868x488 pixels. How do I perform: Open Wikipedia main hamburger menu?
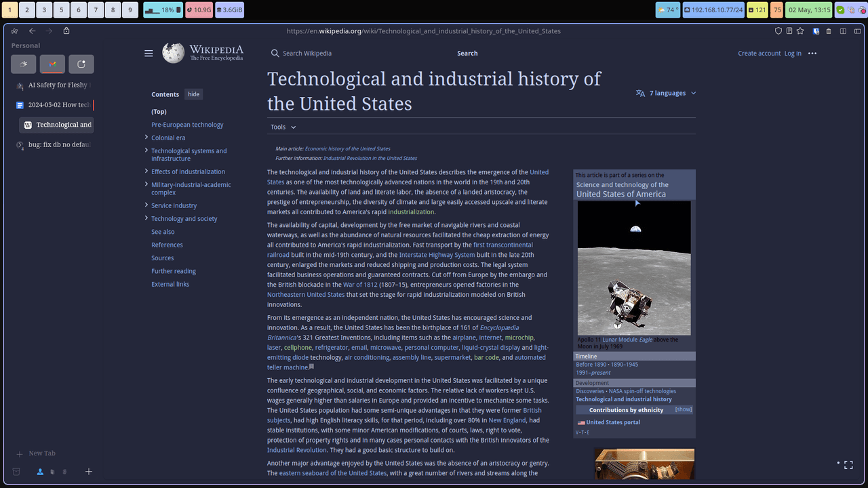click(x=149, y=53)
